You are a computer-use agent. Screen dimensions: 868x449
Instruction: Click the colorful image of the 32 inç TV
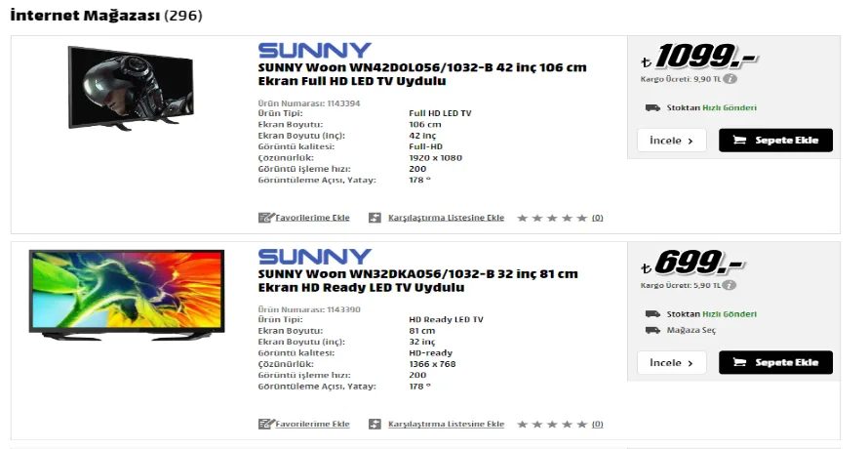[127, 295]
